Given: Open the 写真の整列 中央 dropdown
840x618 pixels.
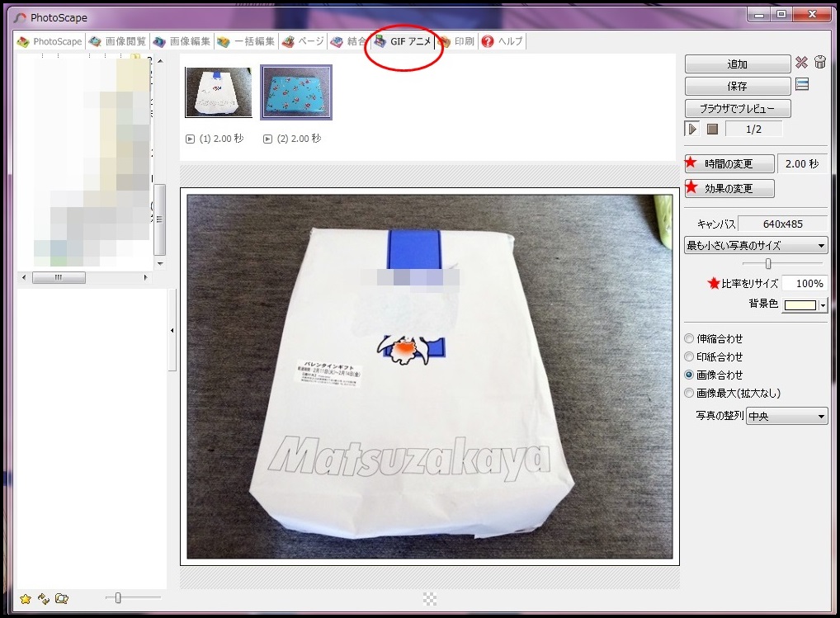Looking at the screenshot, I should coord(787,416).
